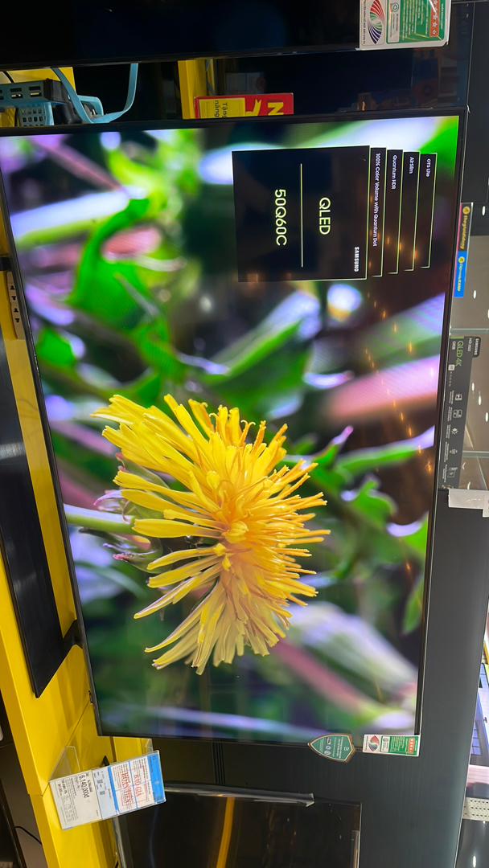Click the SAMSUNG logo on the info card
The height and width of the screenshot is (868, 489).
tap(356, 258)
